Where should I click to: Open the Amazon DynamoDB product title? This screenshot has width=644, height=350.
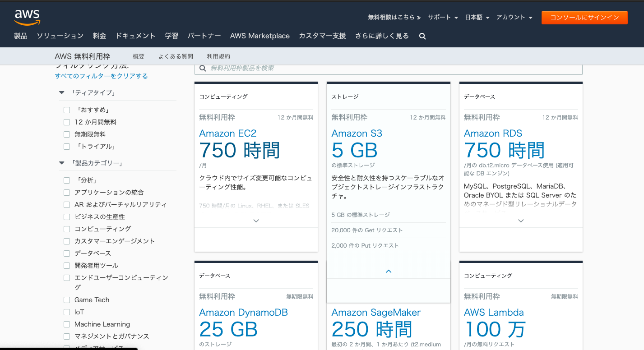click(243, 313)
